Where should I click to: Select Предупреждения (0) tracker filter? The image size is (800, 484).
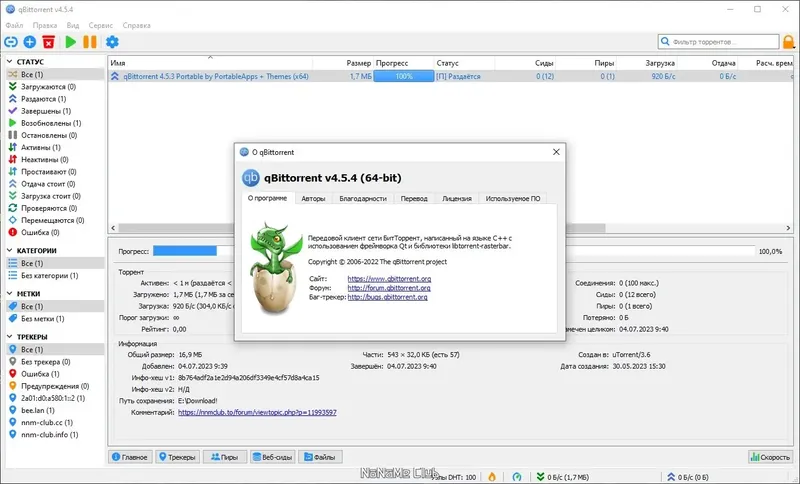coord(55,386)
